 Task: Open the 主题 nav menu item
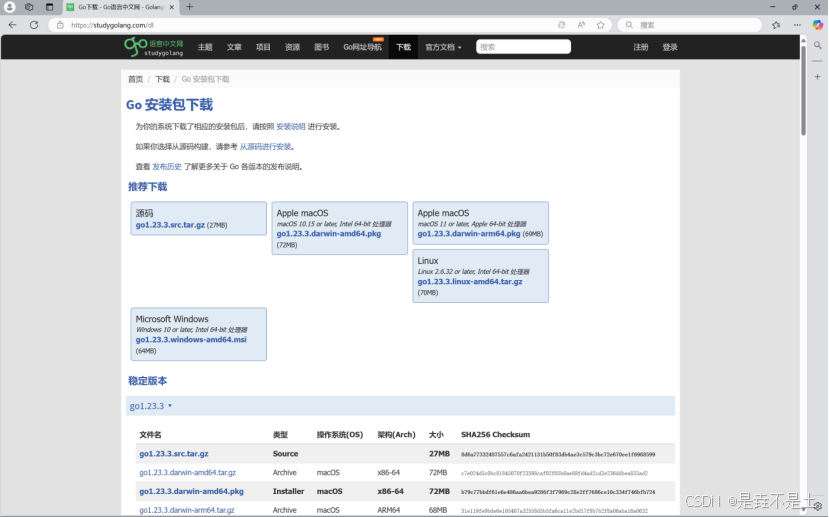[205, 47]
